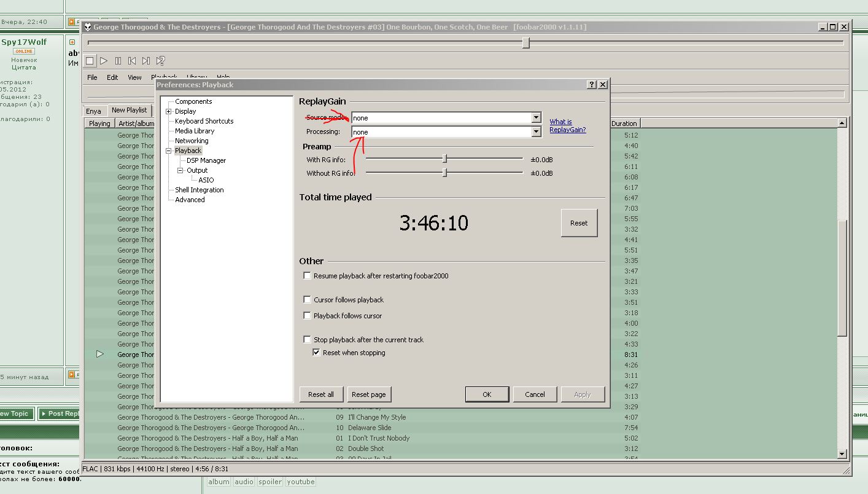Select ASIO under Output
Viewport: 868px width, 494px height.
206,180
